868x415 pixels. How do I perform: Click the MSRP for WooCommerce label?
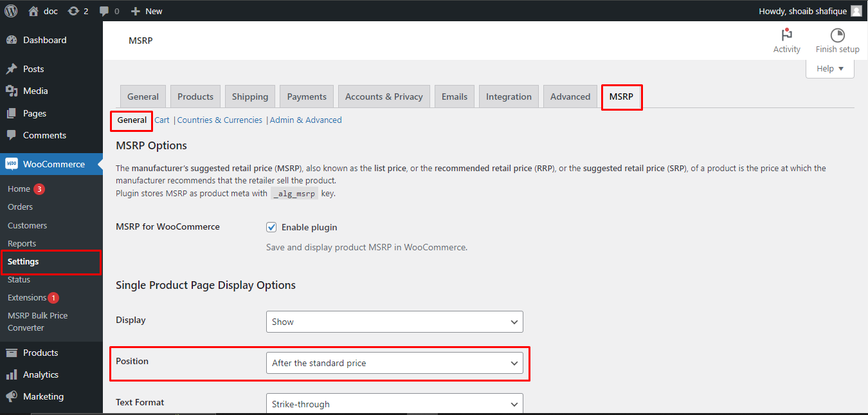(x=168, y=226)
